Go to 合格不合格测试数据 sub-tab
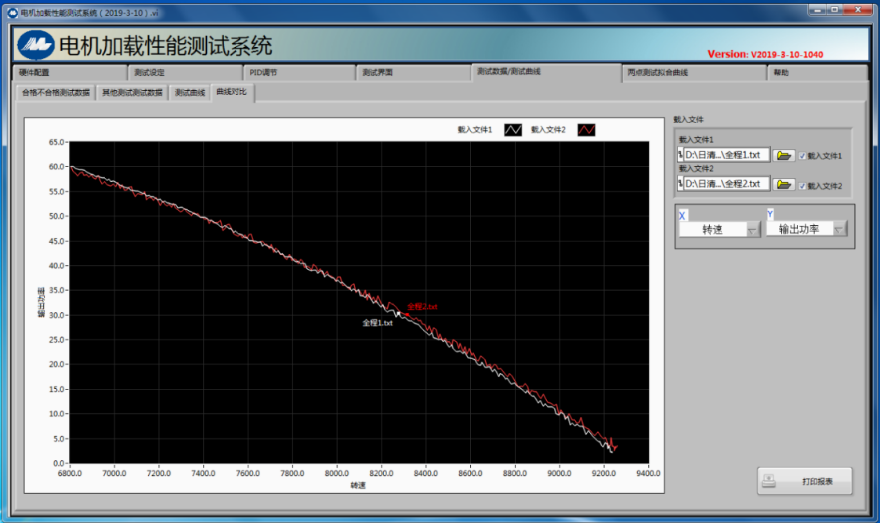Viewport: 880px width, 523px height. [56, 93]
